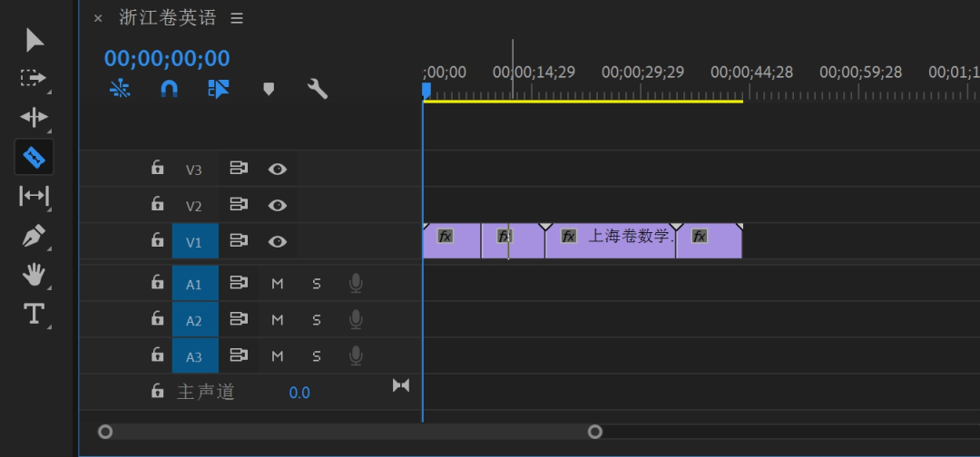This screenshot has height=457, width=980.
Task: Activate the Razor tool
Action: coord(34,158)
